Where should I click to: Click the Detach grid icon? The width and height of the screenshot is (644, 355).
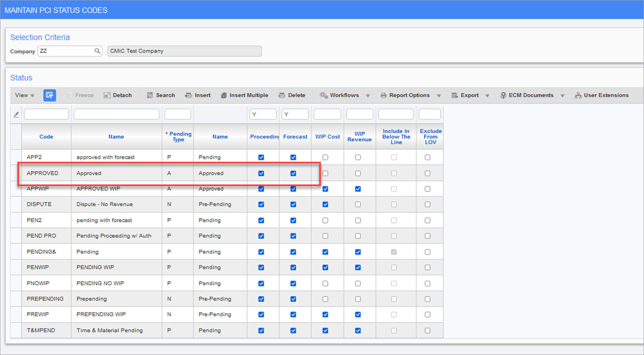coord(117,95)
